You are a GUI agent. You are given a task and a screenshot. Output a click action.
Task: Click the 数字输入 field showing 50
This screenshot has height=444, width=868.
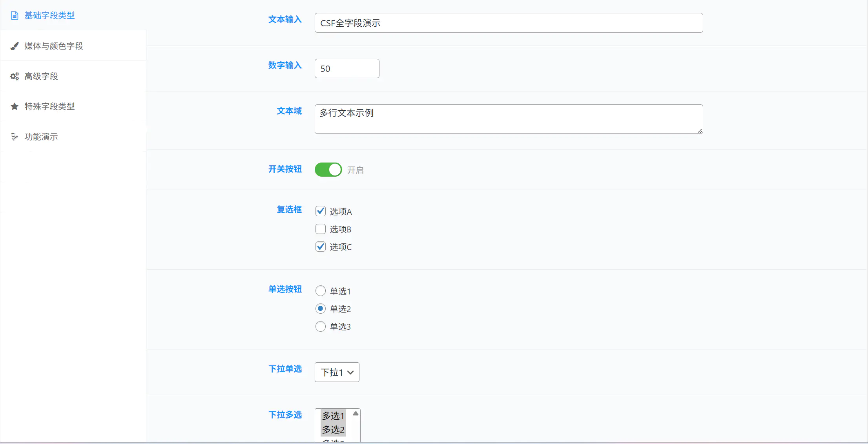[346, 68]
